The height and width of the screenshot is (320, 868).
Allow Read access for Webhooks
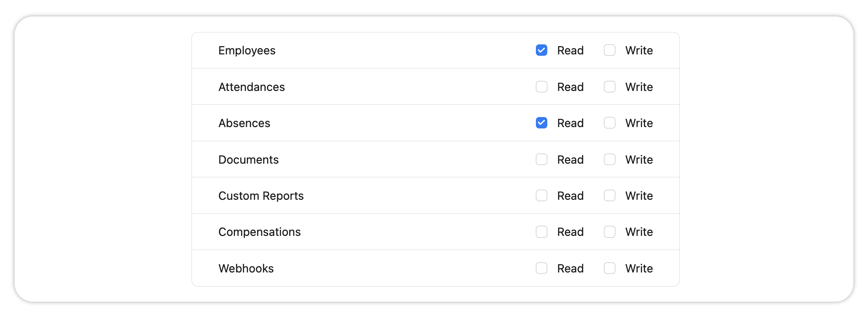coord(541,268)
